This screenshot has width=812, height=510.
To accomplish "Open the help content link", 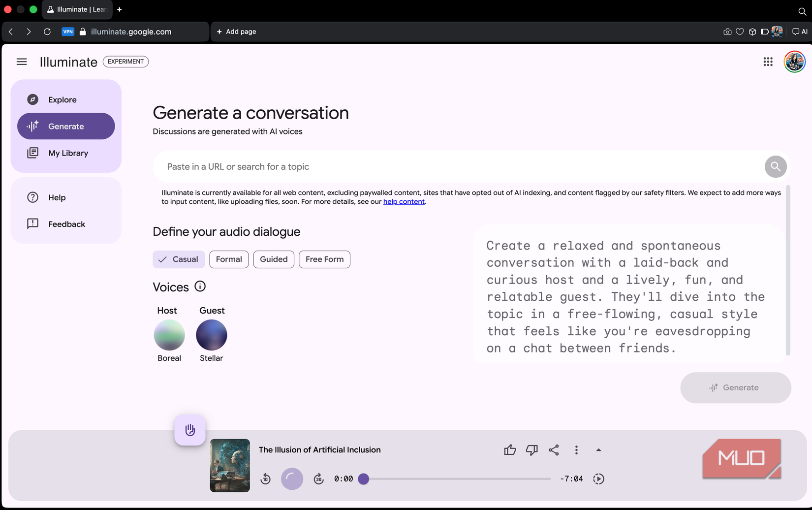I will (404, 201).
